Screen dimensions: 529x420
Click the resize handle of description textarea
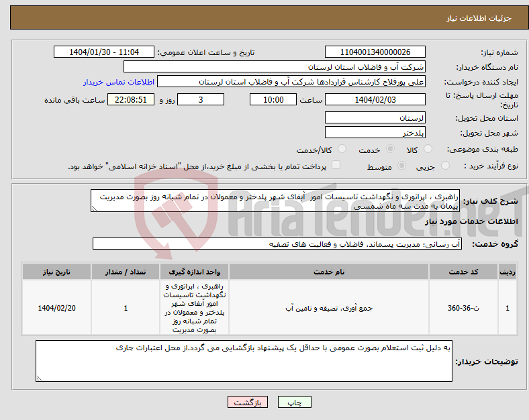pos(94,209)
